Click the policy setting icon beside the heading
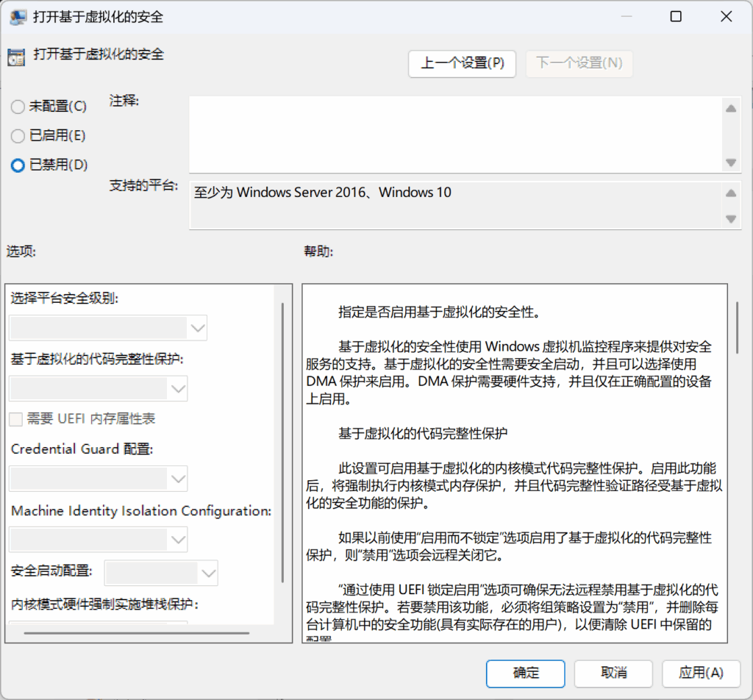 click(17, 57)
